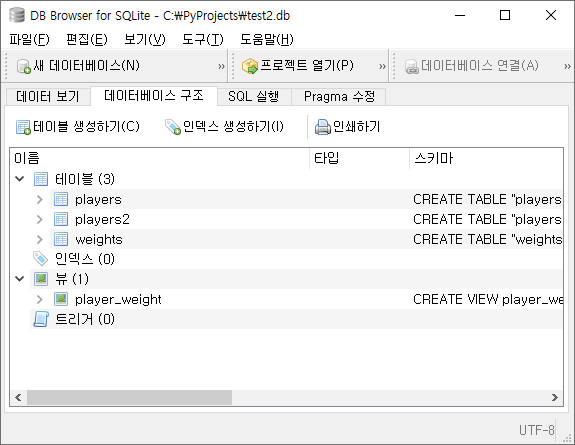
Task: Click the 새 데이터베이스(N) button label
Action: click(x=87, y=66)
